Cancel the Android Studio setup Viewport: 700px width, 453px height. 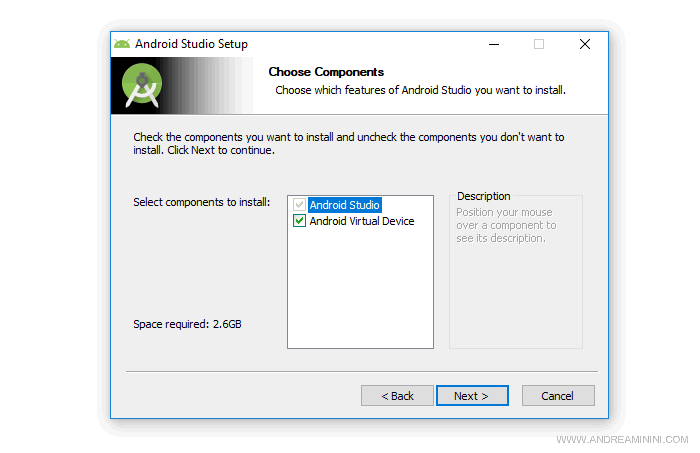pyautogui.click(x=558, y=396)
